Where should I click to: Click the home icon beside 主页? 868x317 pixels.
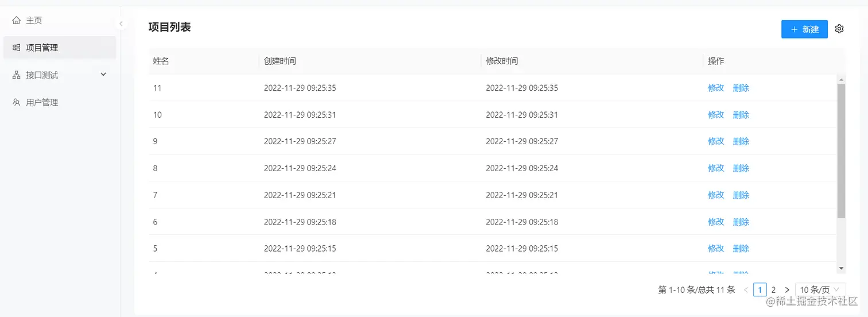tap(16, 20)
